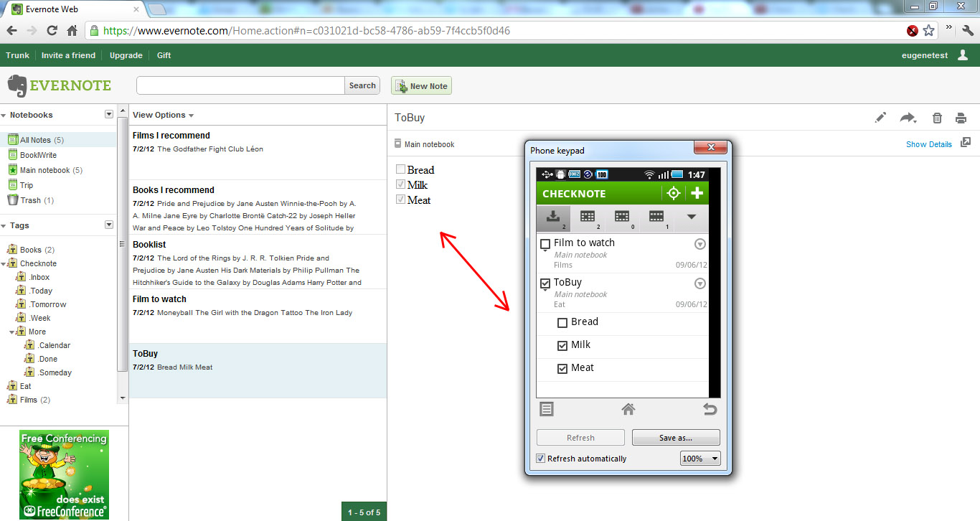980x521 pixels.
Task: Select Checknote calendar tab labeled 0
Action: 623,217
